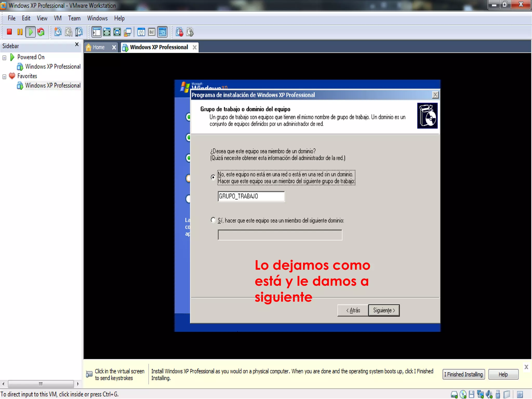Click the orange Suspend pause icon
The width and height of the screenshot is (532, 399).
pos(20,32)
